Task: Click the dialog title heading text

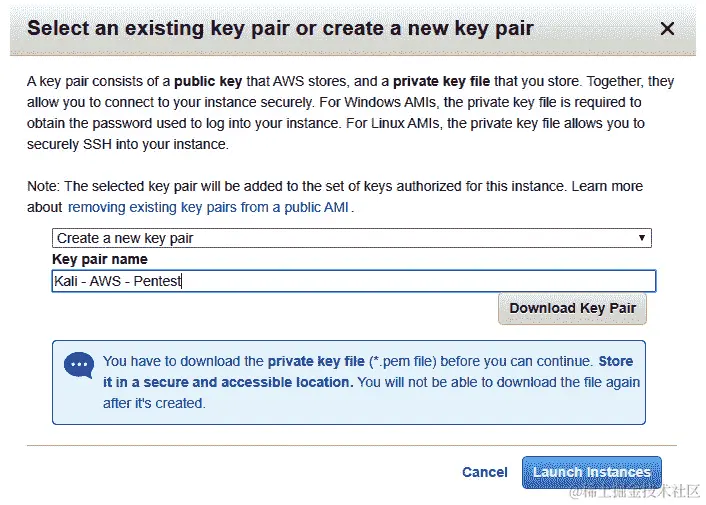Action: coord(280,28)
